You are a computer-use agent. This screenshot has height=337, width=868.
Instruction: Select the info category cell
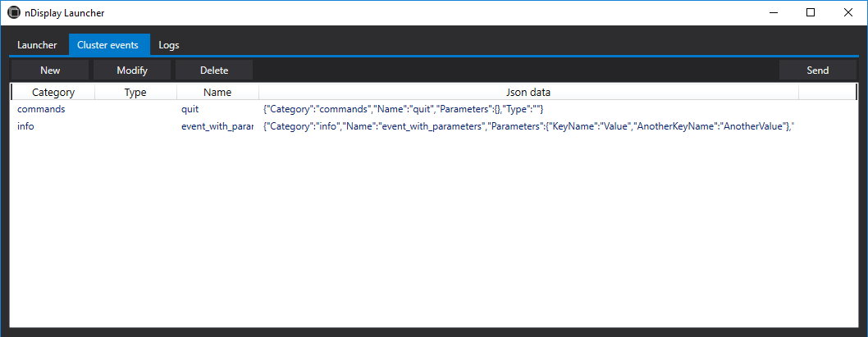pyautogui.click(x=25, y=127)
